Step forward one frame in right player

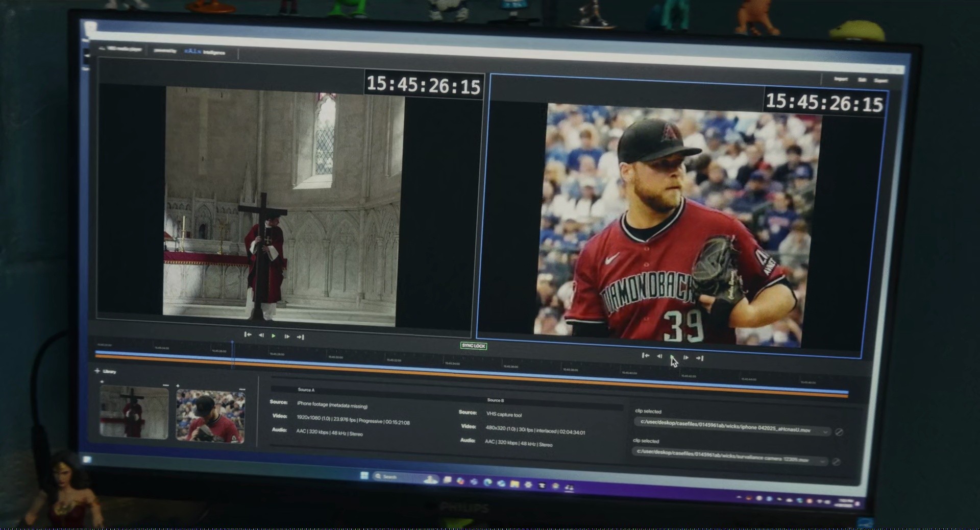coord(686,357)
